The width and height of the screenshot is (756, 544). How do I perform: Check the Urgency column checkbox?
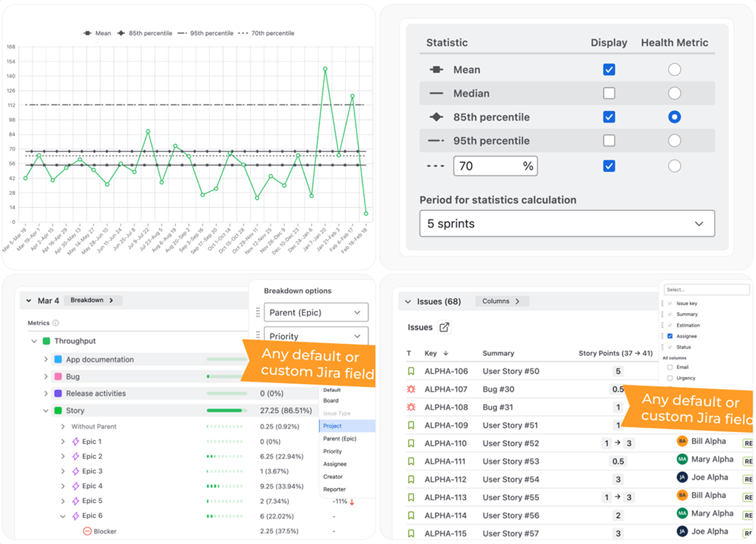[x=670, y=378]
